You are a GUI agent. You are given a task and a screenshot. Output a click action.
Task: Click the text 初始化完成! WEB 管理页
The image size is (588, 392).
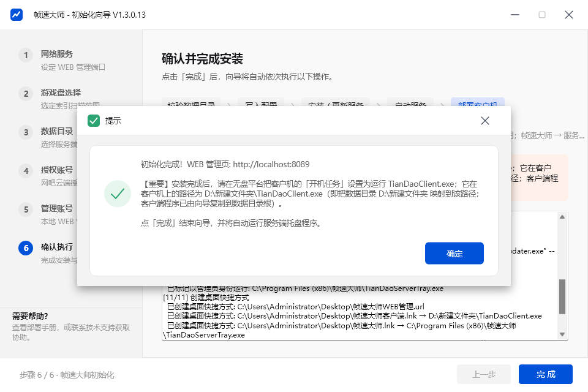coord(186,164)
